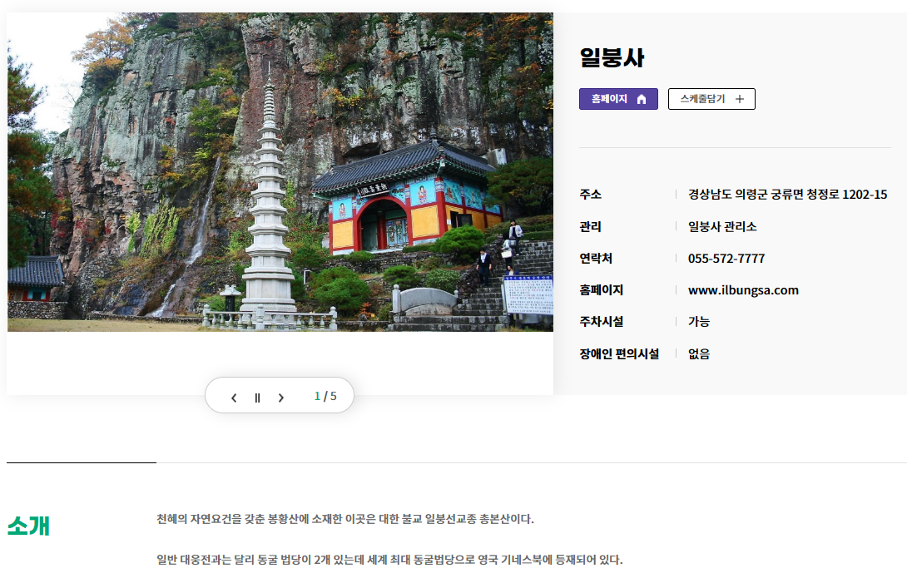Click the intro sentence about 봉황산

click(345, 519)
